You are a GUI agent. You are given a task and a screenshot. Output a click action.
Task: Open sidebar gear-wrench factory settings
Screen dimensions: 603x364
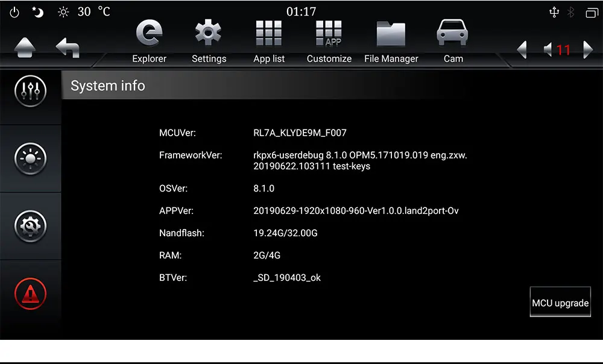coord(30,226)
